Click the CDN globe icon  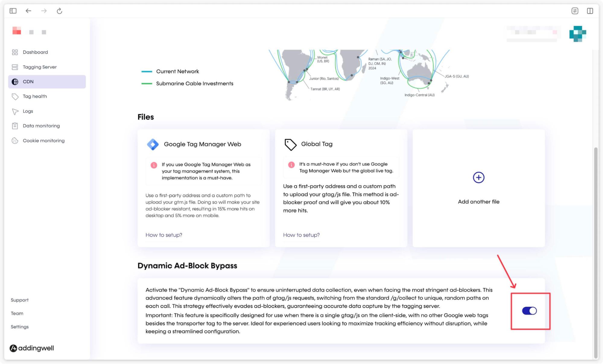click(15, 82)
